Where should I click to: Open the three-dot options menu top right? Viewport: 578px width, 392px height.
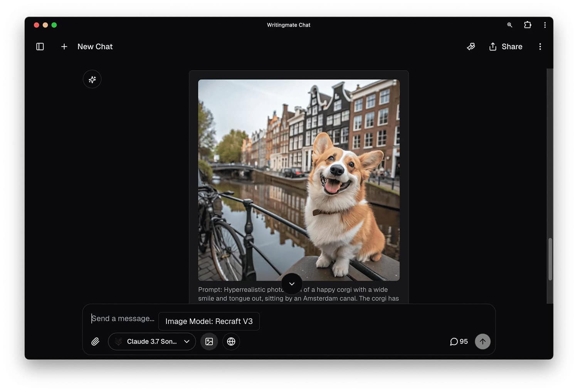pyautogui.click(x=541, y=46)
